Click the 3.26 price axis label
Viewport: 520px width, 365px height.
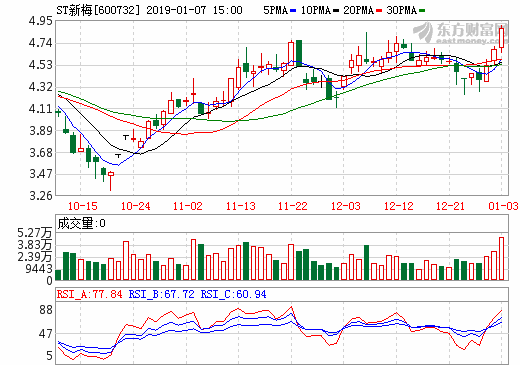click(40, 195)
